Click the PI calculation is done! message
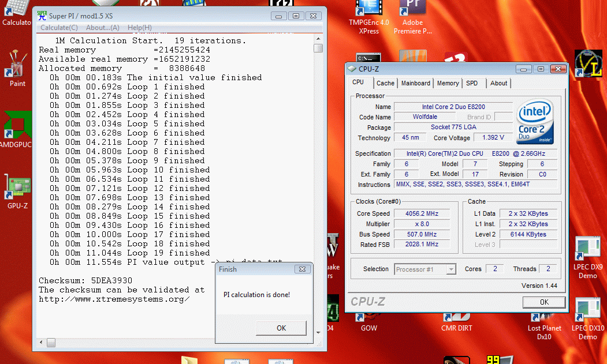 pos(256,295)
